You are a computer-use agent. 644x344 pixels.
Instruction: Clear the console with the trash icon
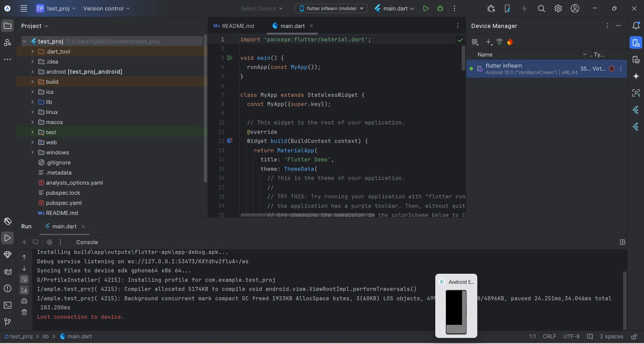[x=24, y=312]
